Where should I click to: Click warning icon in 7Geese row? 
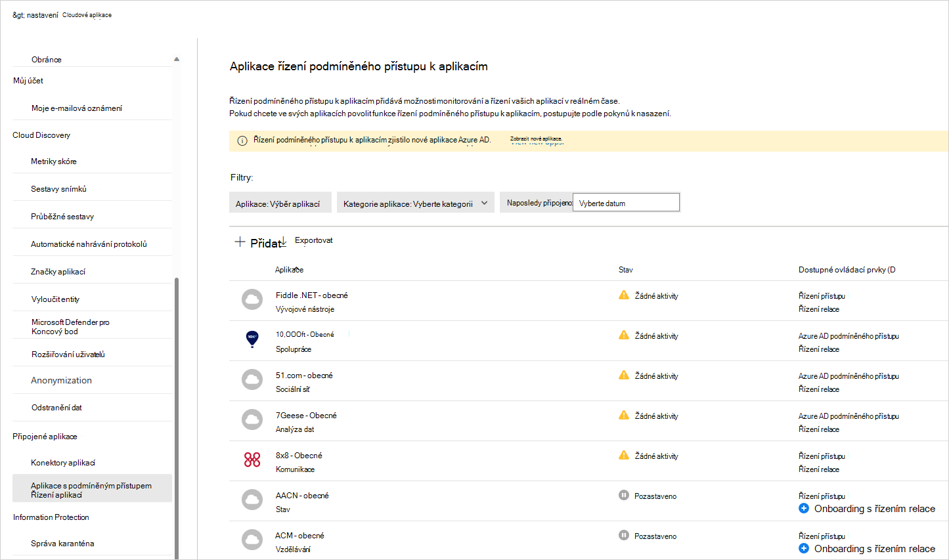coord(624,415)
